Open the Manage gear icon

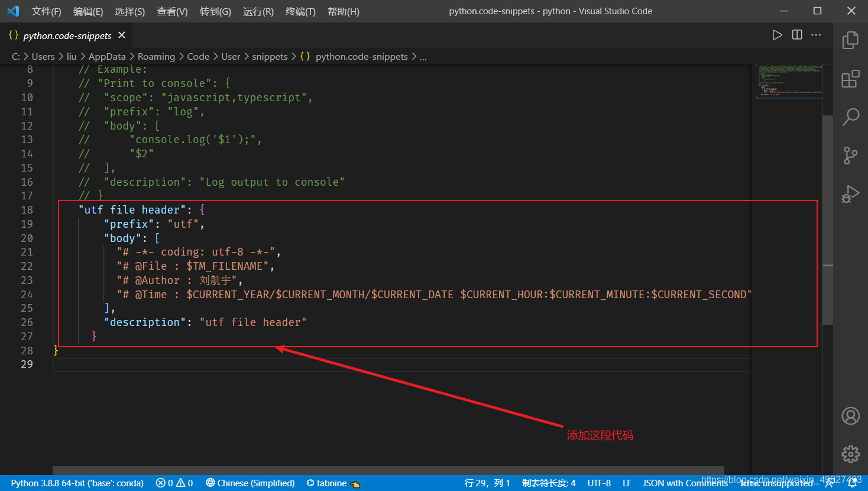tap(850, 454)
